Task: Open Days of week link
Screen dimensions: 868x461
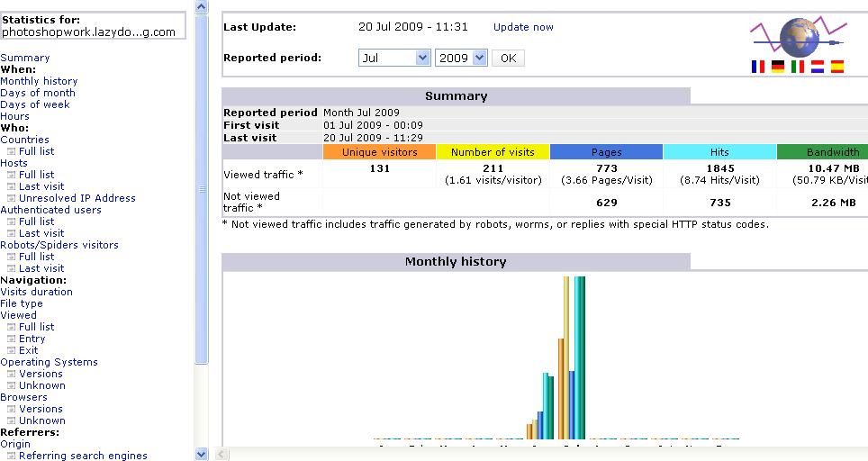Action: point(35,104)
